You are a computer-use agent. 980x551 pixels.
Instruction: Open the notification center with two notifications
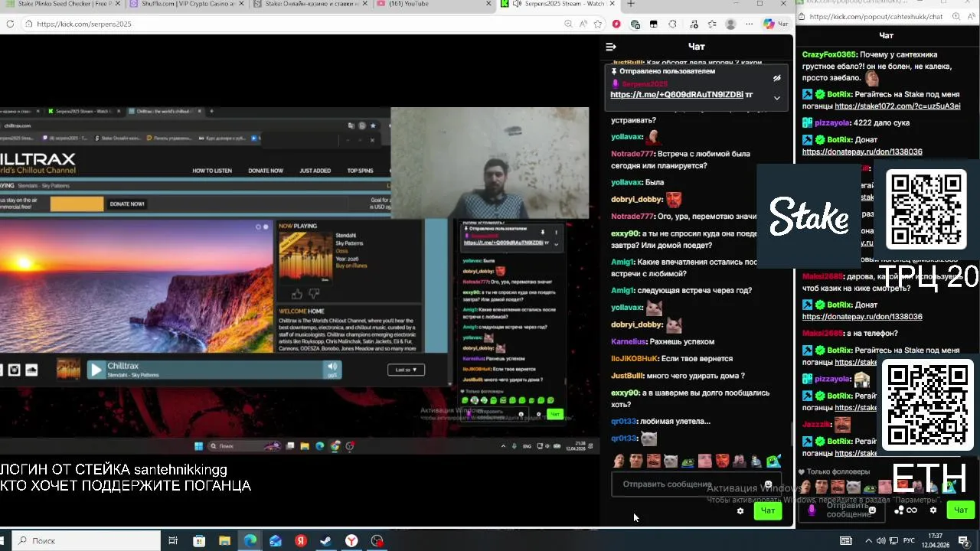(964, 540)
